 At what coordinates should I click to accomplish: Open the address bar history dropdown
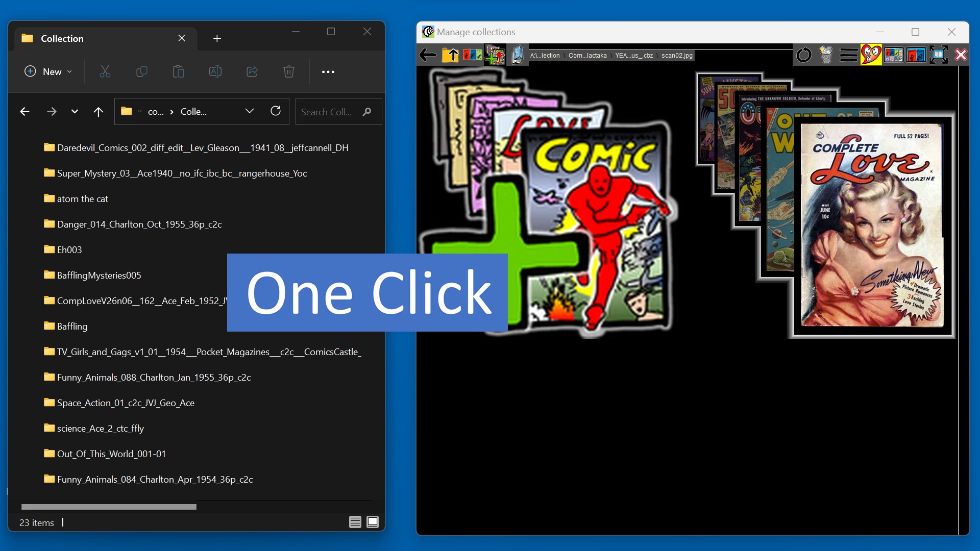(x=250, y=111)
